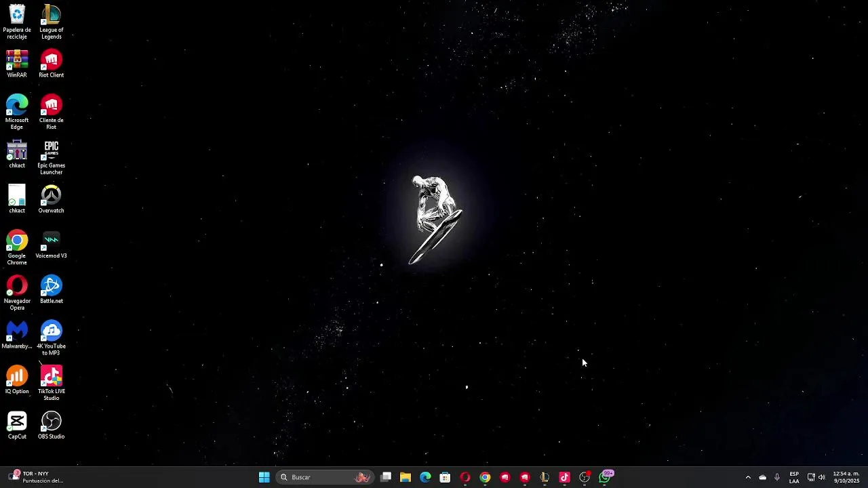Select the IQ Option desktop shortcut

pos(17,381)
